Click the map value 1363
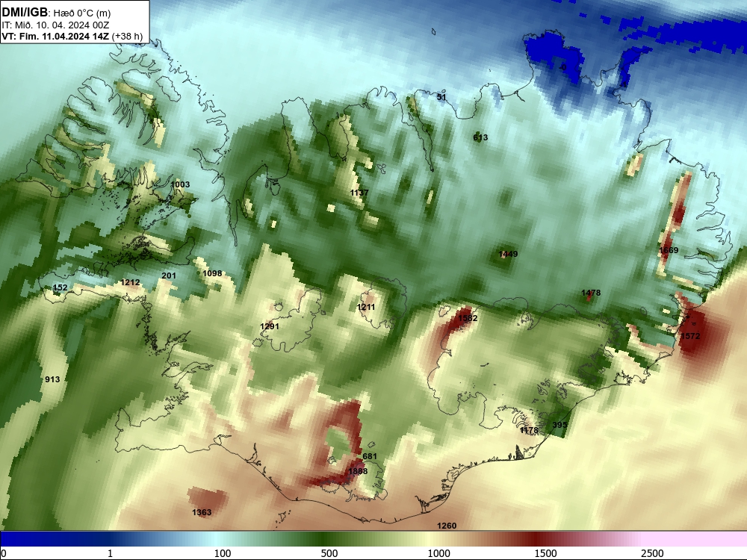Viewport: 747px width, 560px height. pyautogui.click(x=202, y=512)
